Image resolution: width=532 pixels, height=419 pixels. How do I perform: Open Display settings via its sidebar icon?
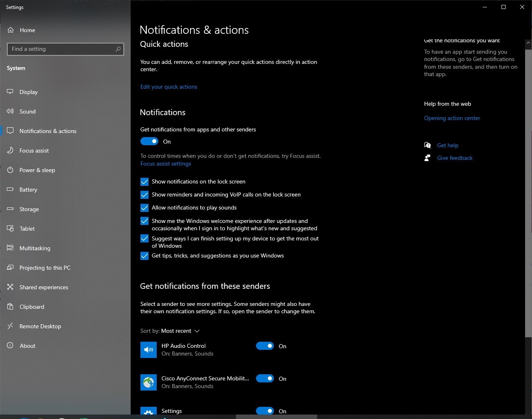click(10, 92)
